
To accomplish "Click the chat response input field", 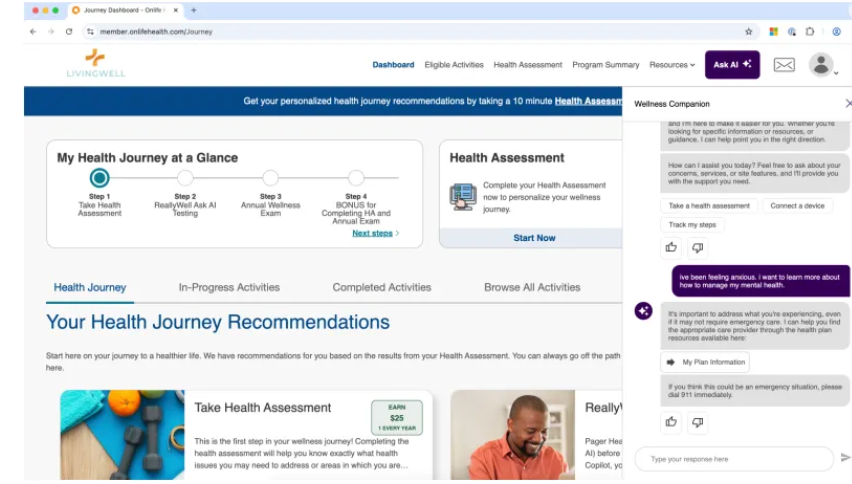I will tap(733, 459).
